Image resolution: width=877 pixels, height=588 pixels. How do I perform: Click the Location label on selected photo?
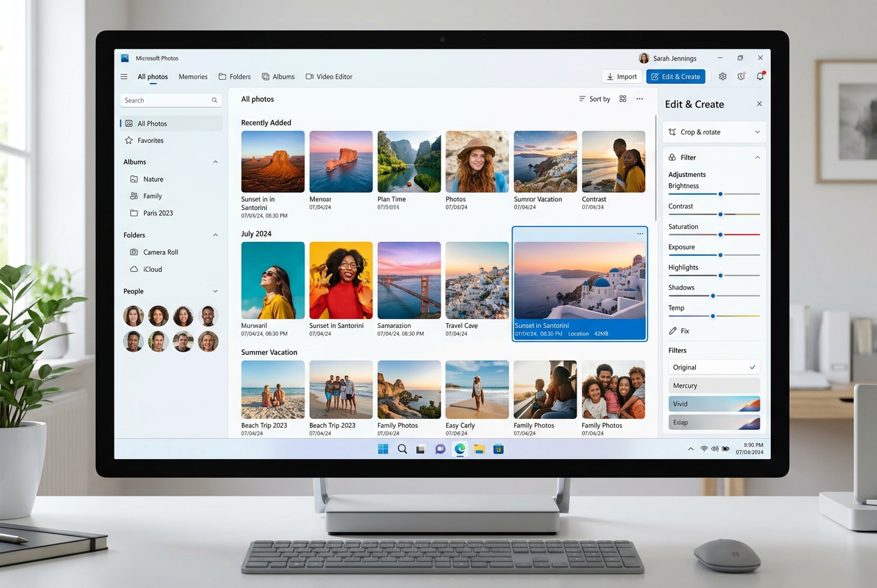[578, 334]
